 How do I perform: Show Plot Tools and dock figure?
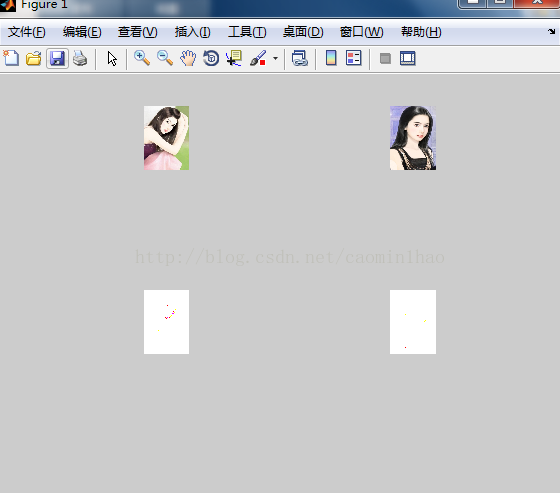[408, 58]
